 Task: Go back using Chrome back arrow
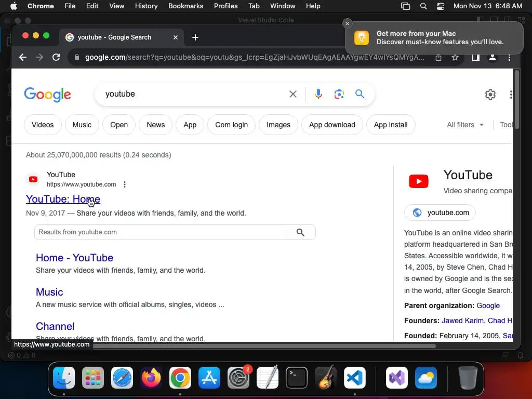tap(23, 57)
